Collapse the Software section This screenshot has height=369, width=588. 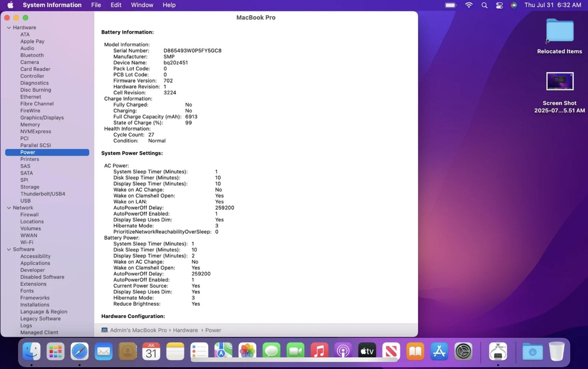9,249
